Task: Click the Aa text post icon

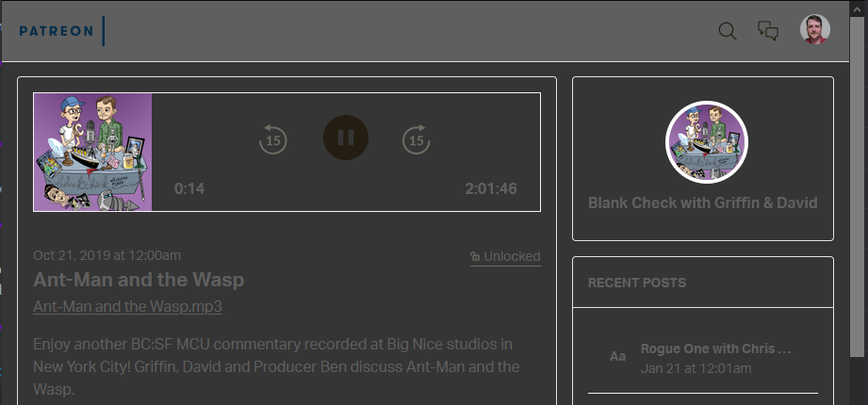Action: [x=618, y=356]
